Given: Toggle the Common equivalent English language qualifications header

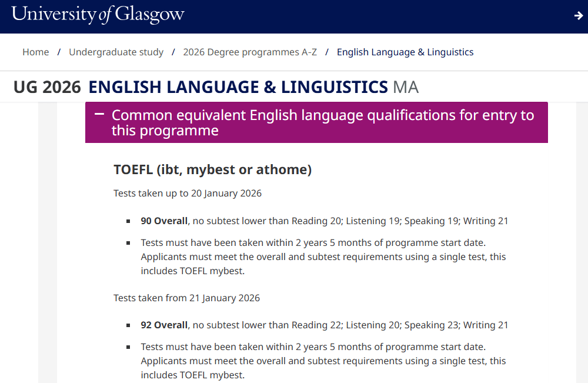Looking at the screenshot, I should pyautogui.click(x=322, y=122).
